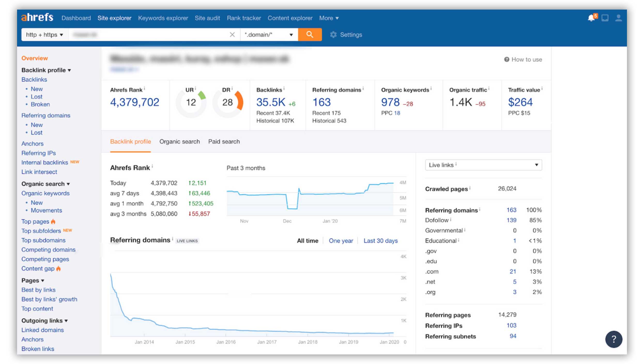Switch to the Paid search tab
Screen dimensions: 644x364
224,142
